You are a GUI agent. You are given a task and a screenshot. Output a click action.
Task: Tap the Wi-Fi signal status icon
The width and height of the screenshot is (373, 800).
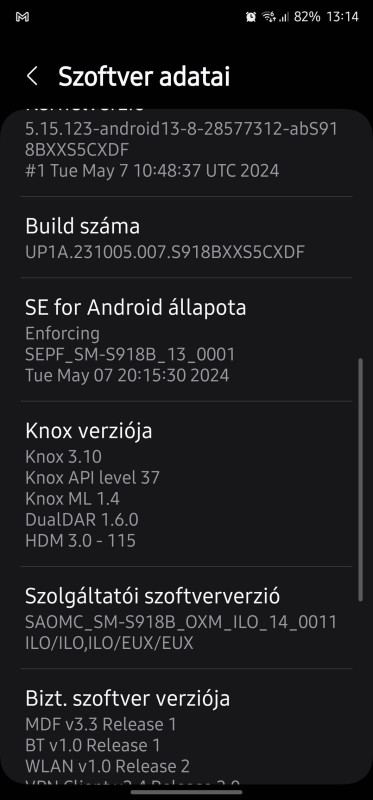[x=268, y=17]
